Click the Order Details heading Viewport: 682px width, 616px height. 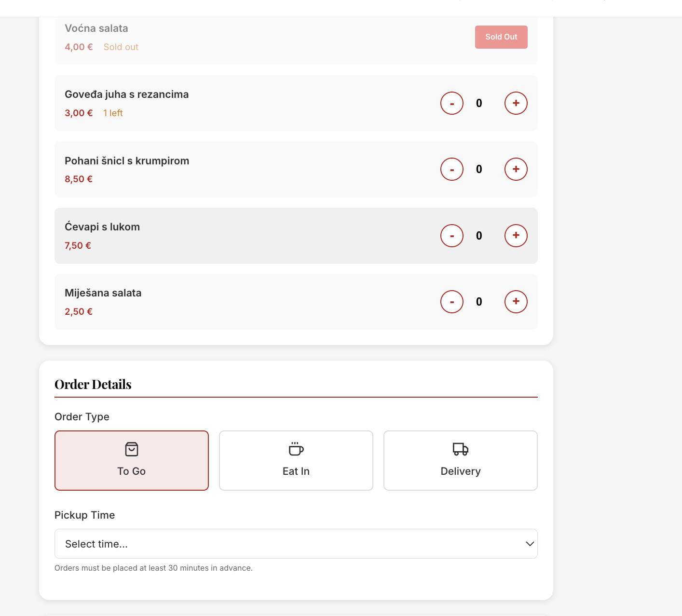coord(93,385)
